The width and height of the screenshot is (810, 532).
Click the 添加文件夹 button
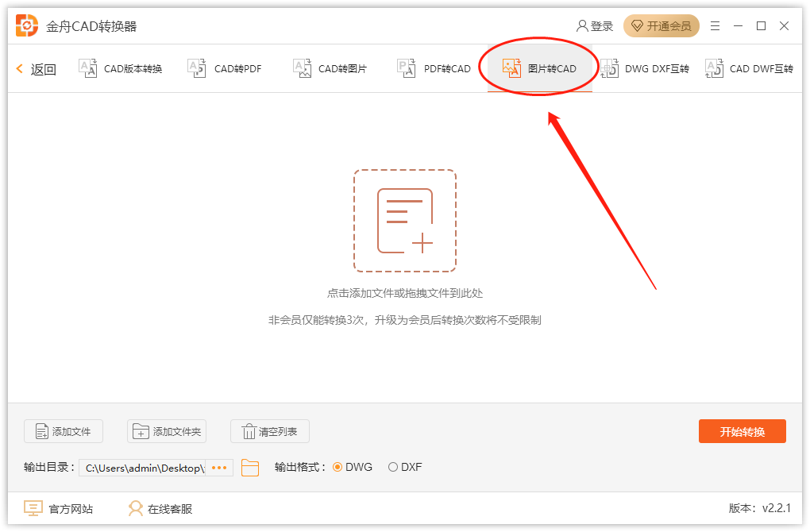[x=167, y=431]
